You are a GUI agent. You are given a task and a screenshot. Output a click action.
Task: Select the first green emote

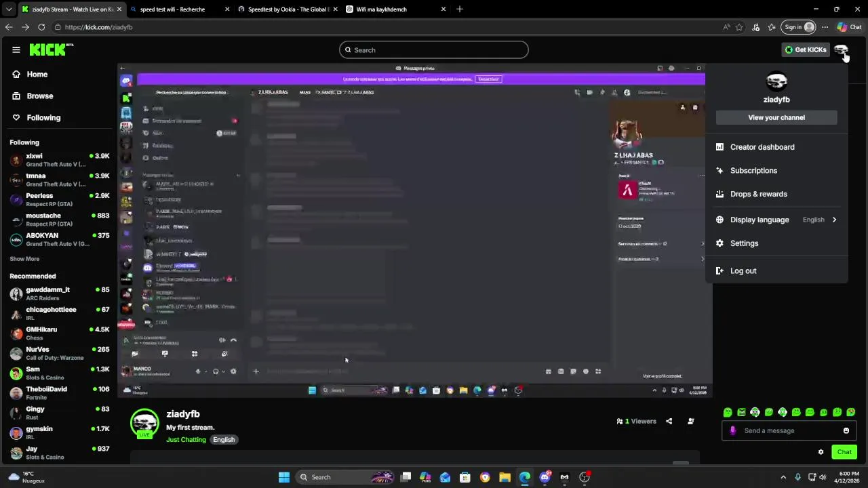click(728, 412)
